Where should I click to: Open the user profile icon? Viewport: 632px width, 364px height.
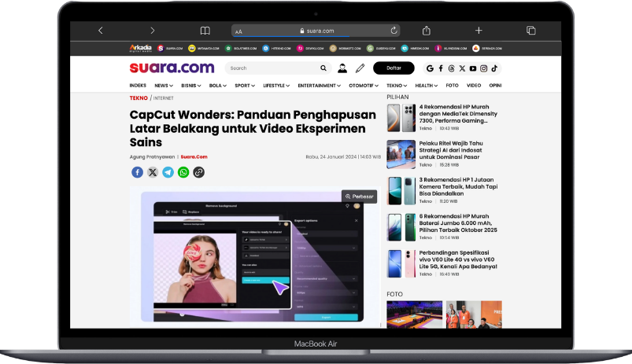tap(342, 68)
